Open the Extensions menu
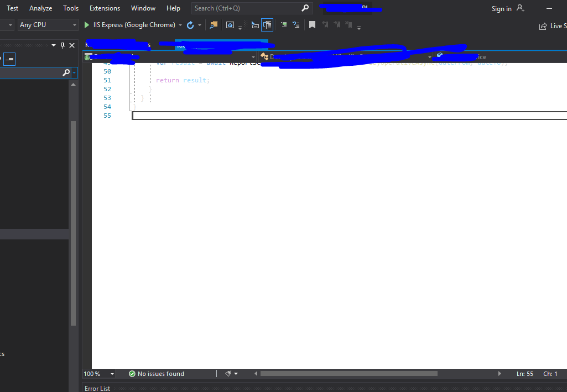The image size is (567, 392). click(105, 8)
